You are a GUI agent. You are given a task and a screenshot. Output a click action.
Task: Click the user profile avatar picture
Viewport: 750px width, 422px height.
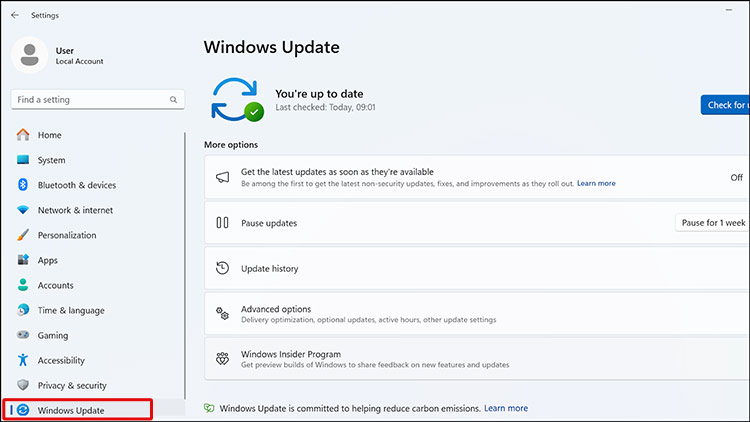tap(30, 54)
